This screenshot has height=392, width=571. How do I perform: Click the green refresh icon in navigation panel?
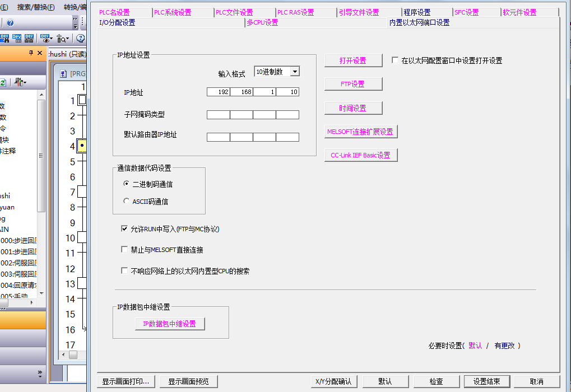pyautogui.click(x=3, y=82)
